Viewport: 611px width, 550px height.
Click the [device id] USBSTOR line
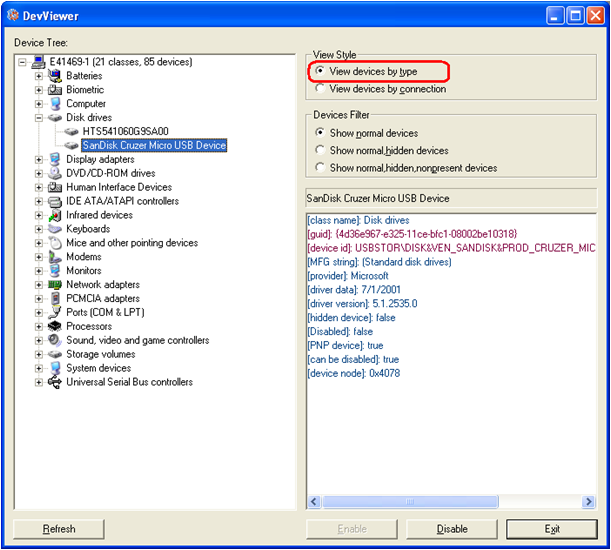click(x=451, y=248)
